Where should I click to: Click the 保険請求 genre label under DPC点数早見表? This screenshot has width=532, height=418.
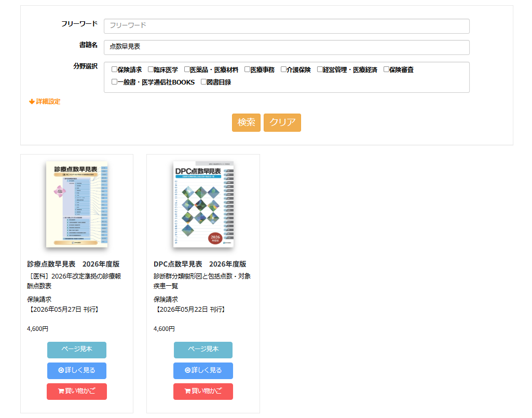coord(166,299)
